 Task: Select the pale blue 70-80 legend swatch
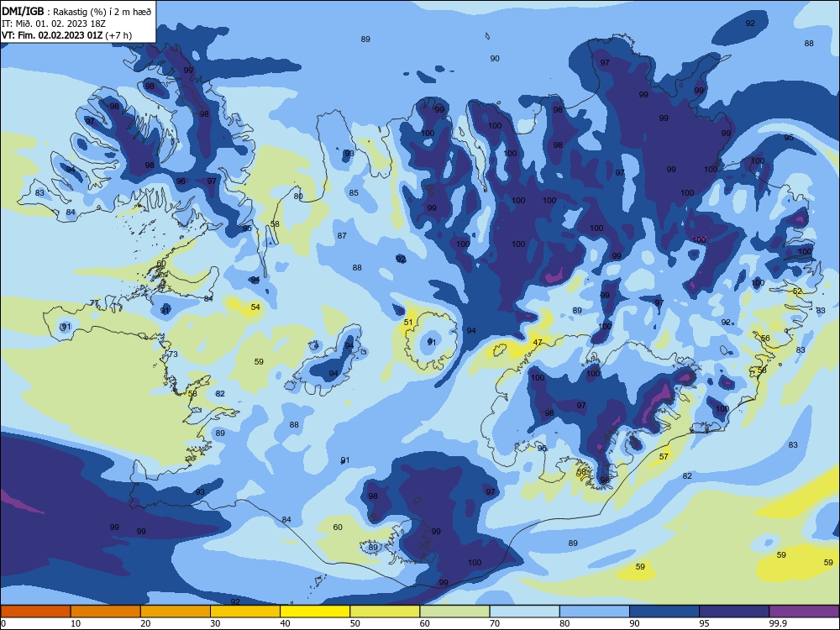point(524,612)
